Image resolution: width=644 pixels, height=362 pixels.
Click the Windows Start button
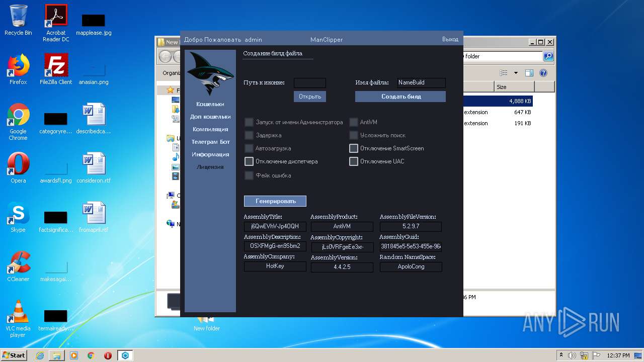tap(14, 355)
